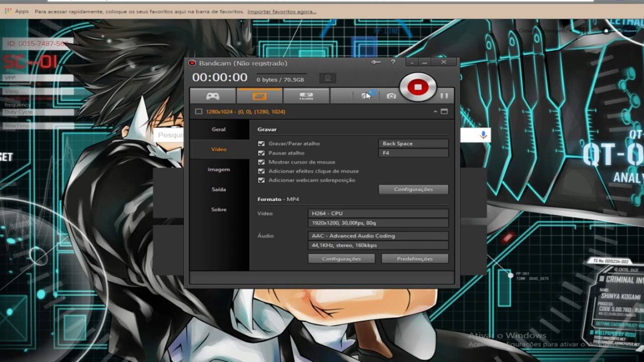
Task: Open the Imagem tab
Action: click(x=219, y=169)
